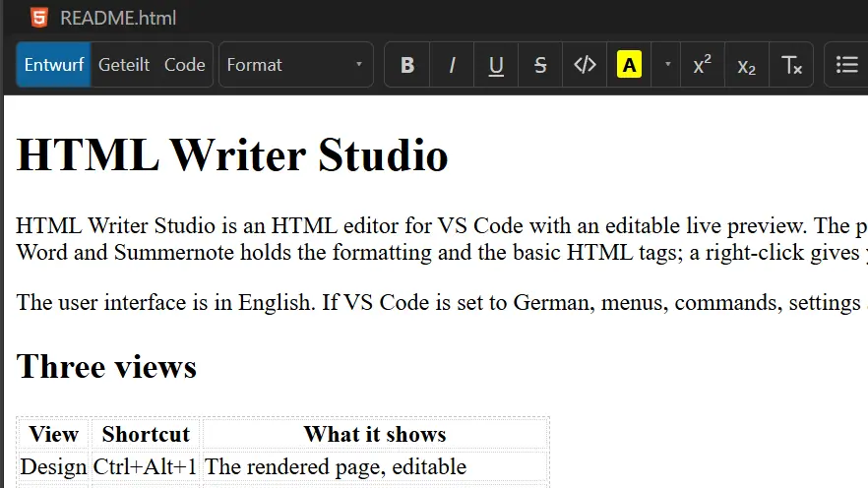
Task: Click line beginning 'Word and Summernote'
Action: (x=442, y=252)
